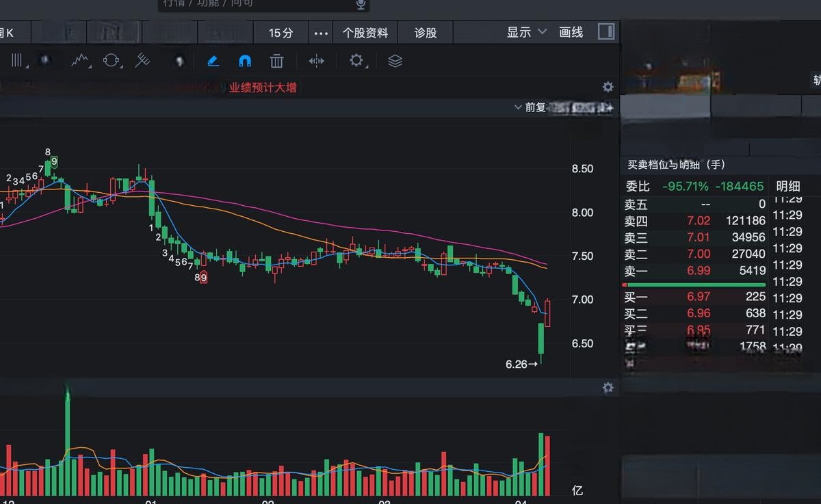
Task: Click the 卖二 volume 27040
Action: 748,254
